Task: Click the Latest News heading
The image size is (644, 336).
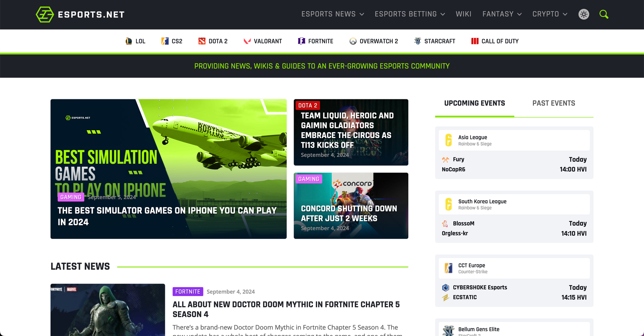Action: [80, 266]
